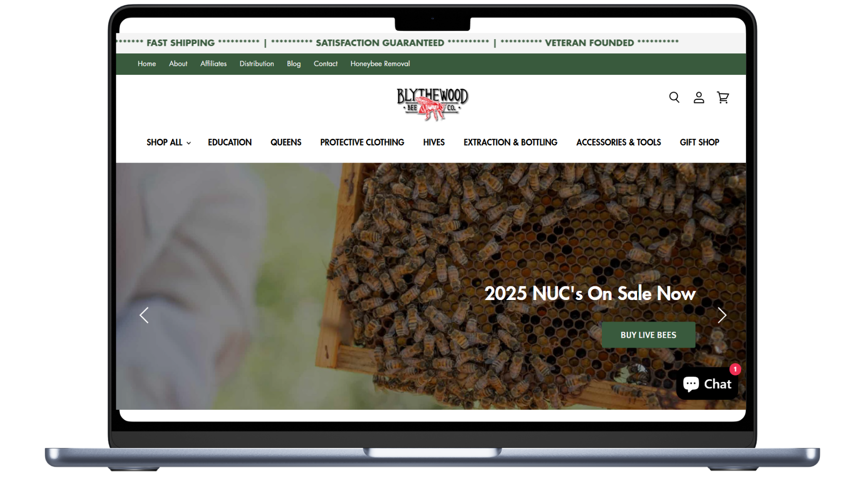
Task: Select Queens in navigation
Action: tap(286, 142)
